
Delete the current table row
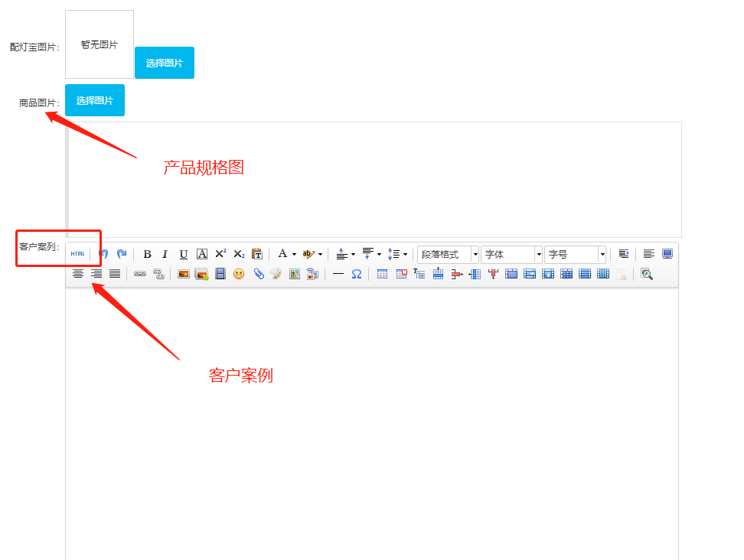456,274
